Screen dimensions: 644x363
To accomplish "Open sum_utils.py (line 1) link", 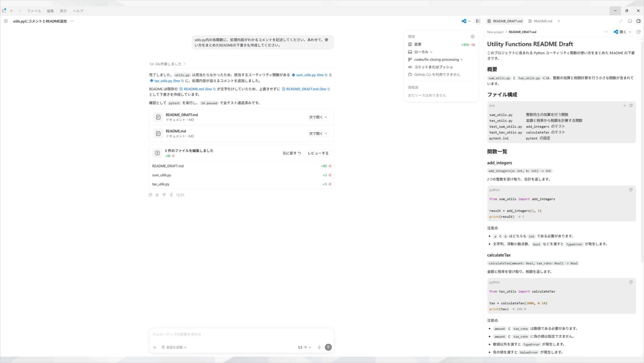I will [309, 75].
